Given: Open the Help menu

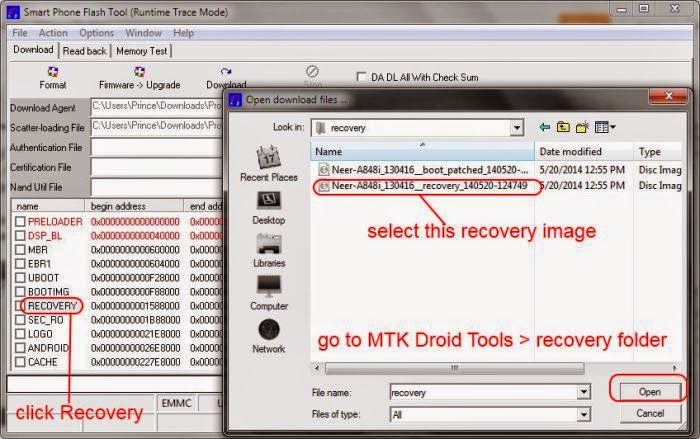Looking at the screenshot, I should (183, 33).
